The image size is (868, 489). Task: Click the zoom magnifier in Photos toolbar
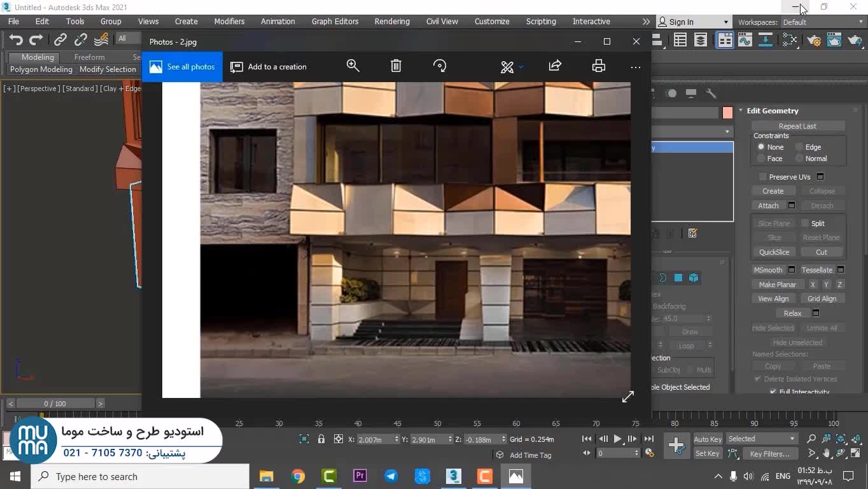coord(353,66)
